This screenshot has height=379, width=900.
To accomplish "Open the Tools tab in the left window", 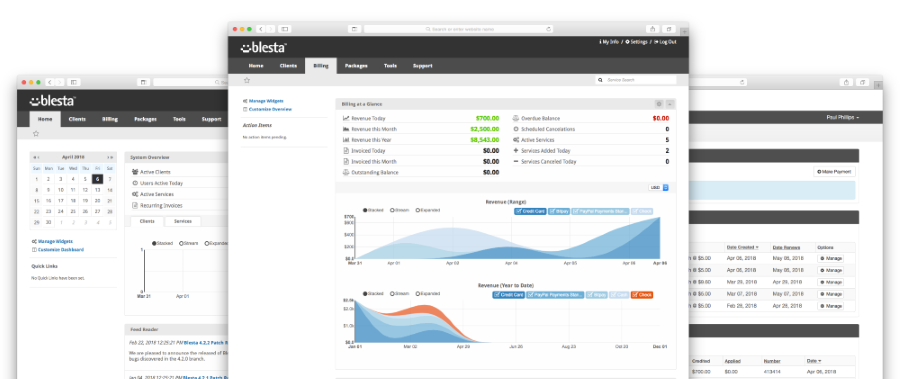I will pos(179,119).
